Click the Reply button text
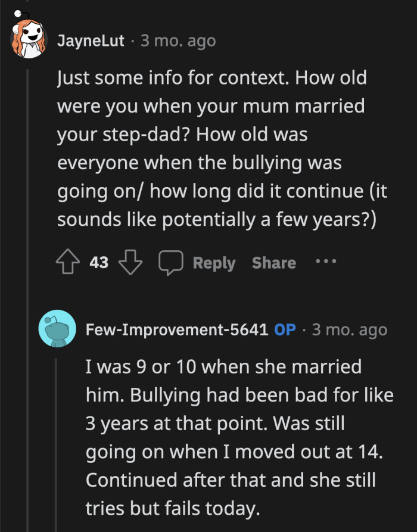The image size is (417, 532). (214, 263)
